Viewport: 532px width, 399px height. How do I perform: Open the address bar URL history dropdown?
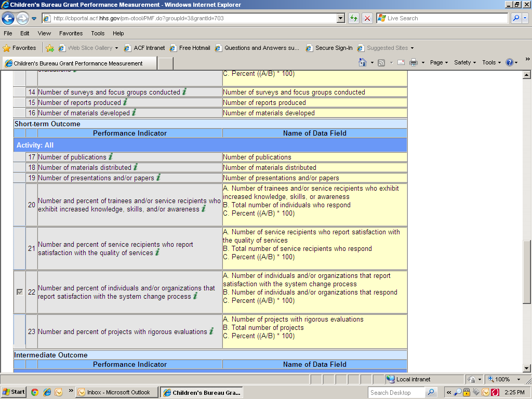click(341, 18)
